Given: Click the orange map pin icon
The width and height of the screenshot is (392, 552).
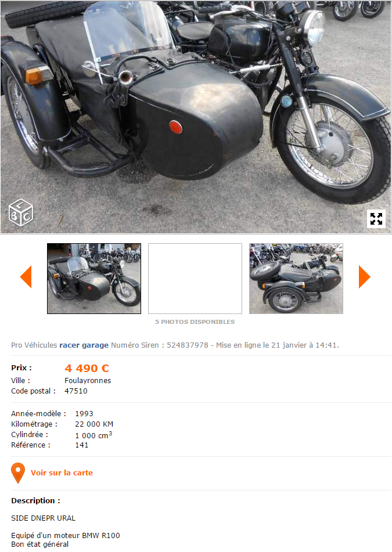Looking at the screenshot, I should (18, 473).
